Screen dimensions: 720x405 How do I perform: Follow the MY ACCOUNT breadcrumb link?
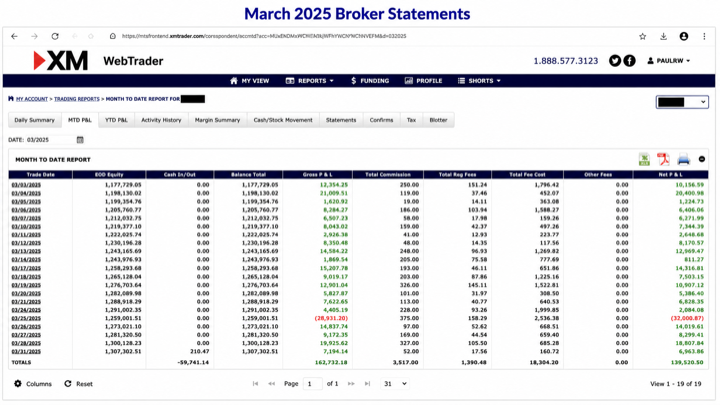(x=32, y=99)
